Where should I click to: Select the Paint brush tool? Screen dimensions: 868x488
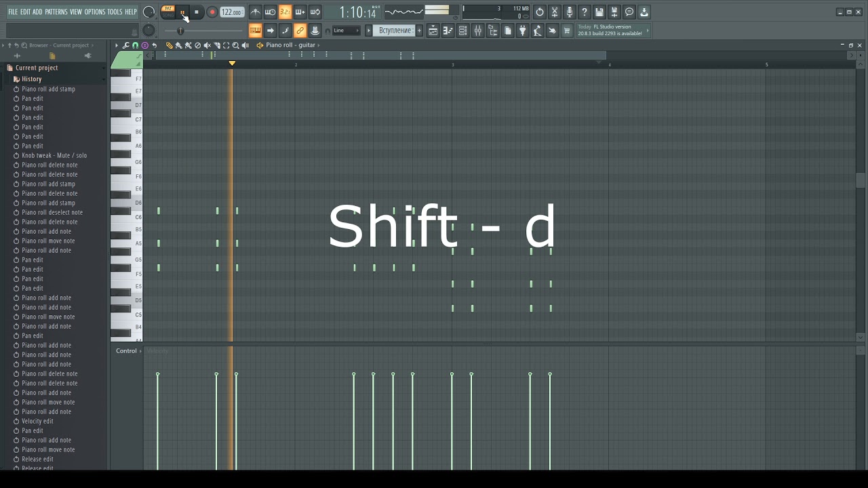178,45
